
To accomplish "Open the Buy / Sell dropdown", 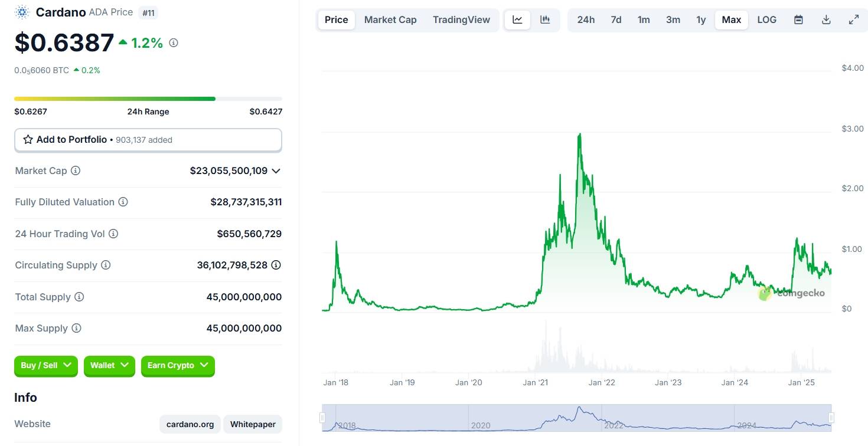I will [x=46, y=366].
